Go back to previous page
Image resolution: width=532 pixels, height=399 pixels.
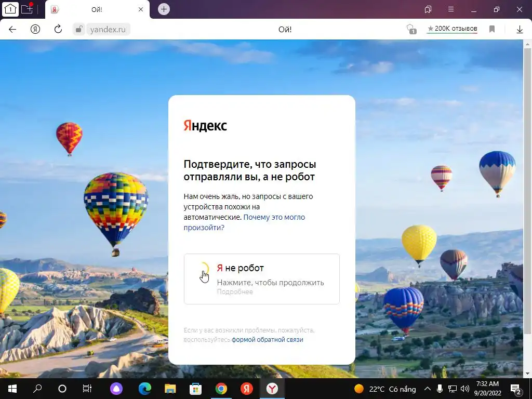tap(12, 30)
